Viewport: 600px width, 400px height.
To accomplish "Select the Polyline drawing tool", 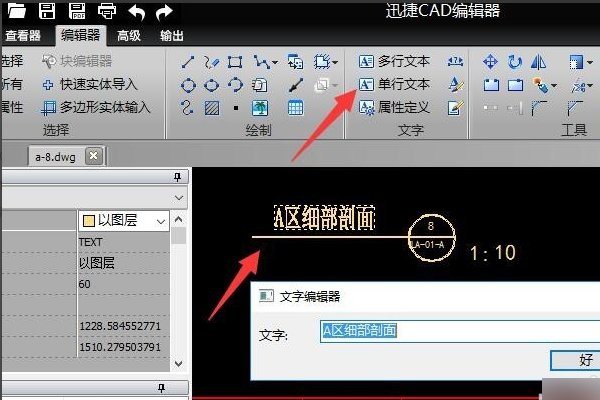I will (261, 62).
